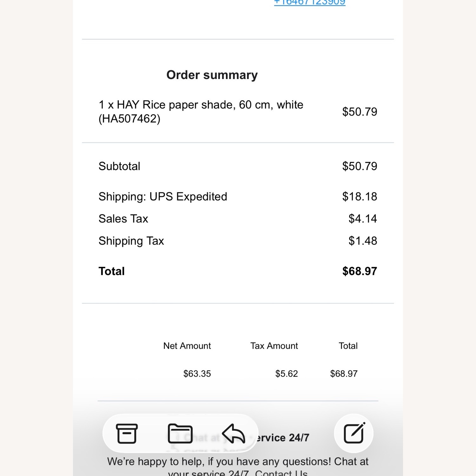Tap the $63.35 net amount value
The width and height of the screenshot is (476, 476).
pyautogui.click(x=197, y=374)
